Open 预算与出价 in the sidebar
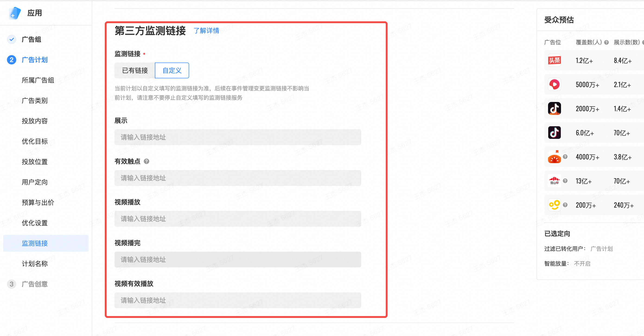The height and width of the screenshot is (336, 644). [x=38, y=203]
